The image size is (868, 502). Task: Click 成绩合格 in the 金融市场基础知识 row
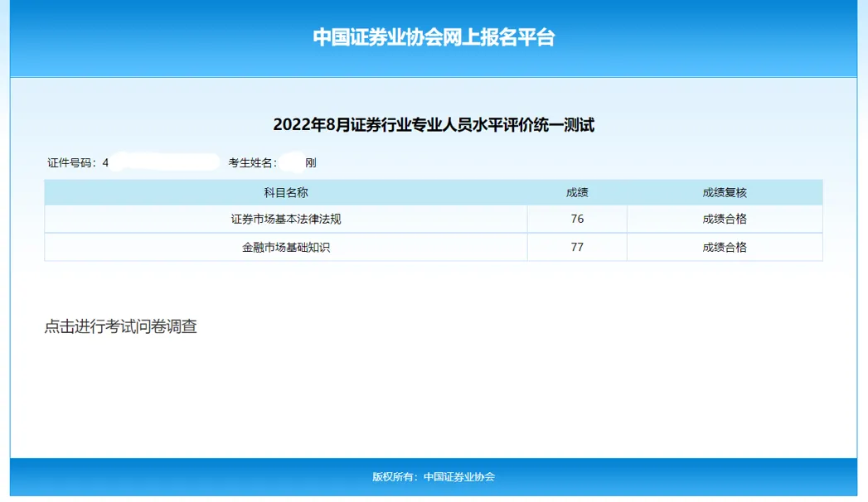[725, 247]
